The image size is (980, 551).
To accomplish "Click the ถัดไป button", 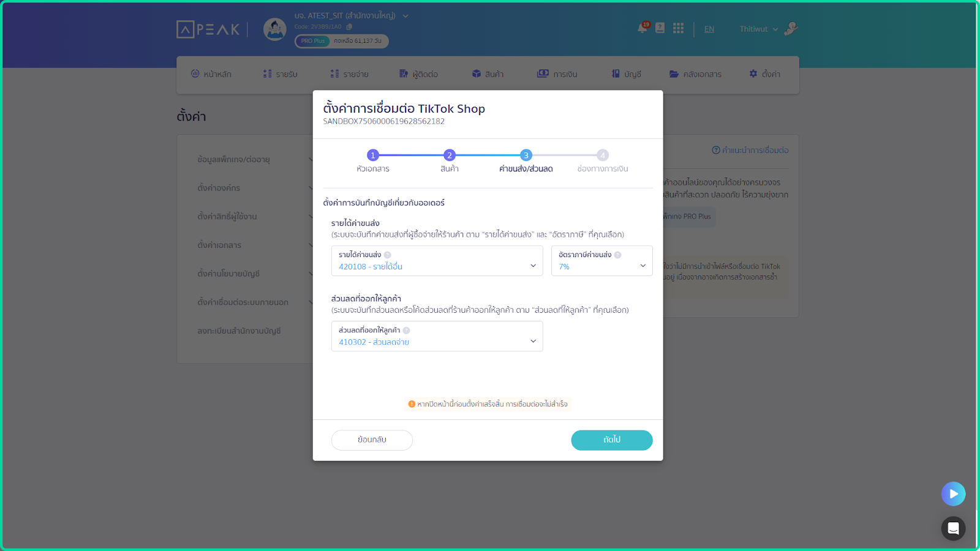I will [612, 440].
